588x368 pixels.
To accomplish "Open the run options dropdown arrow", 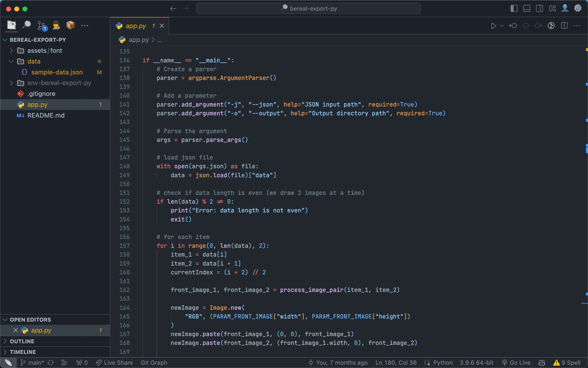I will coord(502,26).
